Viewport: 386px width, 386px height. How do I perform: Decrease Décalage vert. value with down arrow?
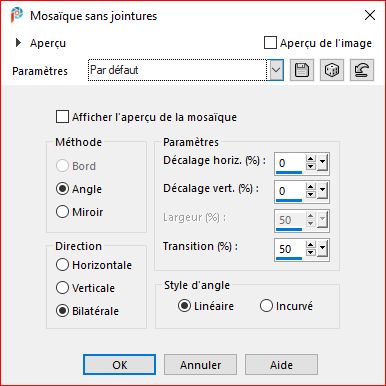point(311,194)
